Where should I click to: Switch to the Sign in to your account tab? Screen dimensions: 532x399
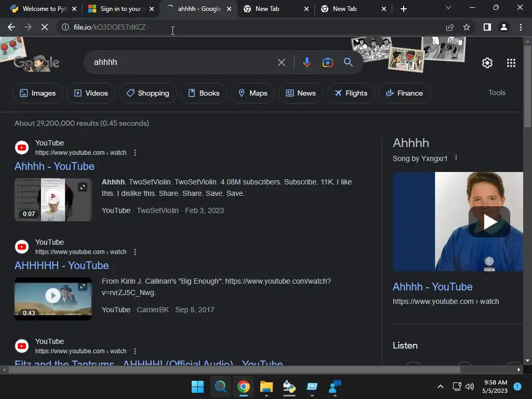click(x=121, y=9)
